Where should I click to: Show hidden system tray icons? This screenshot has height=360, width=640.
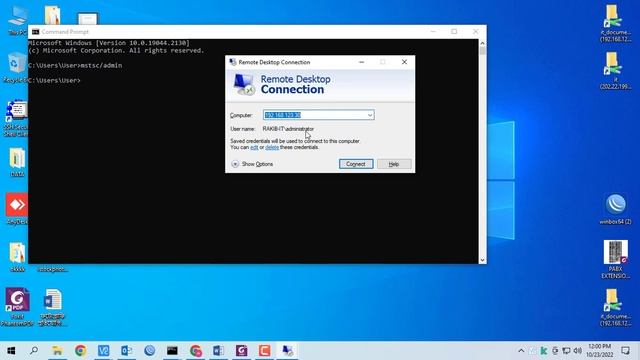(521, 351)
